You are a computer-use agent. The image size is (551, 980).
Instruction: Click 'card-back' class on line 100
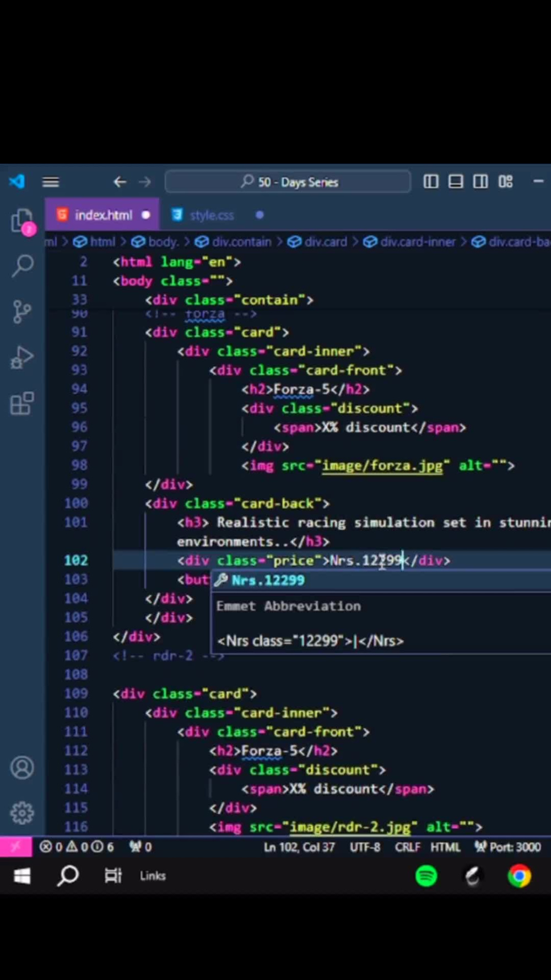pos(278,503)
